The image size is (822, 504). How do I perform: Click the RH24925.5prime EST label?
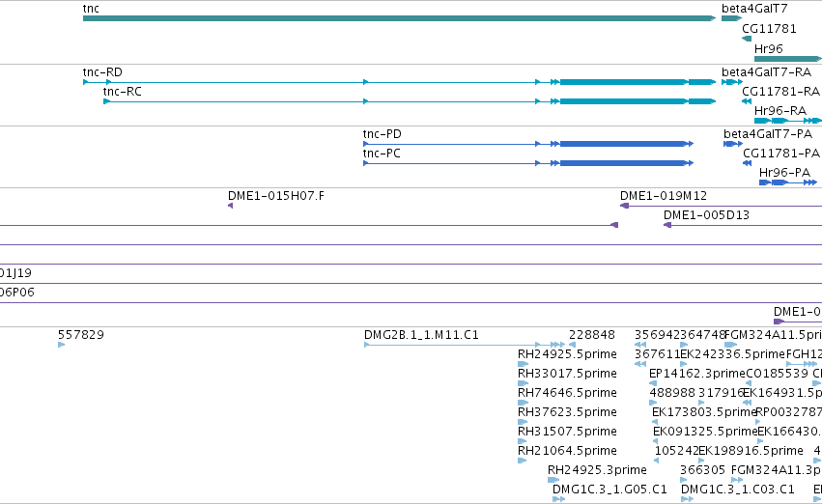(567, 354)
